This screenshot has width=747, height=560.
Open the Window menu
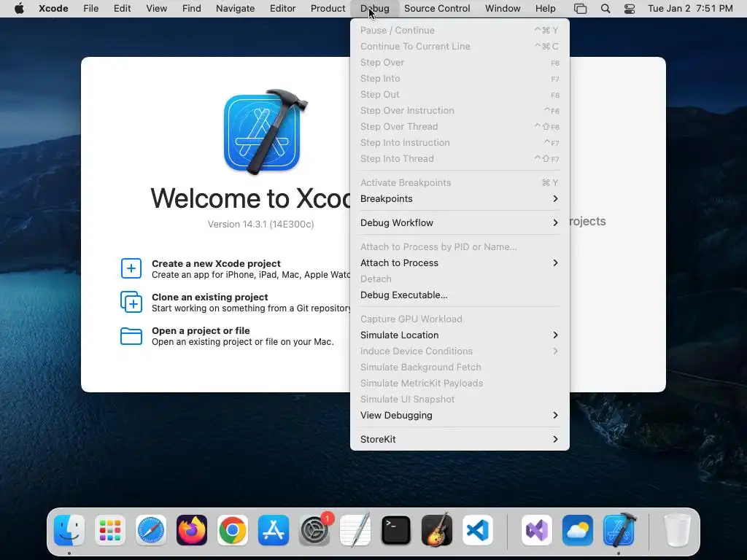click(x=503, y=8)
